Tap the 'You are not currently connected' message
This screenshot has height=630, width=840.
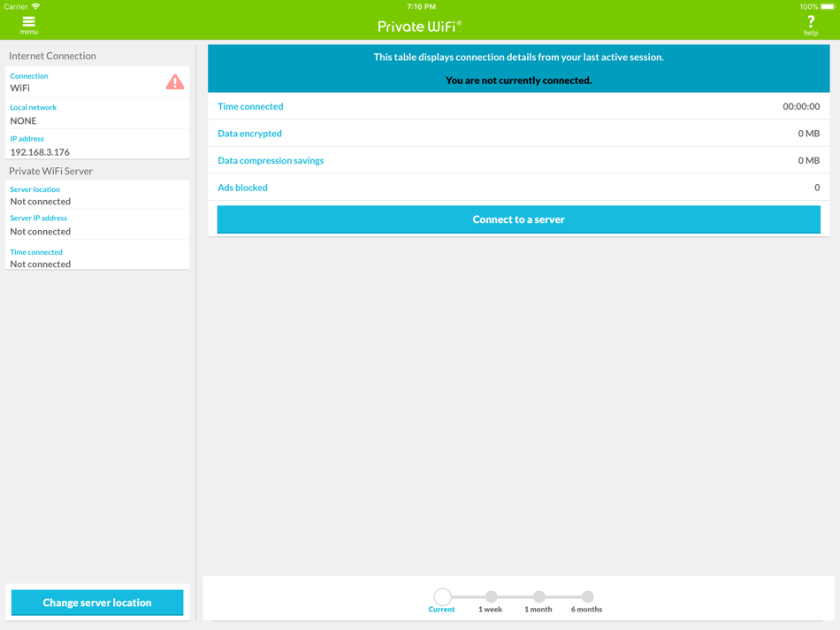pos(518,81)
